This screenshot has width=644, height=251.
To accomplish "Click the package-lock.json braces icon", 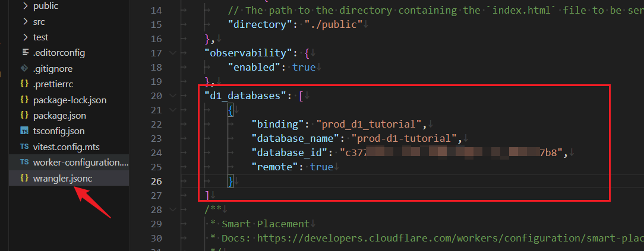I will coord(25,100).
